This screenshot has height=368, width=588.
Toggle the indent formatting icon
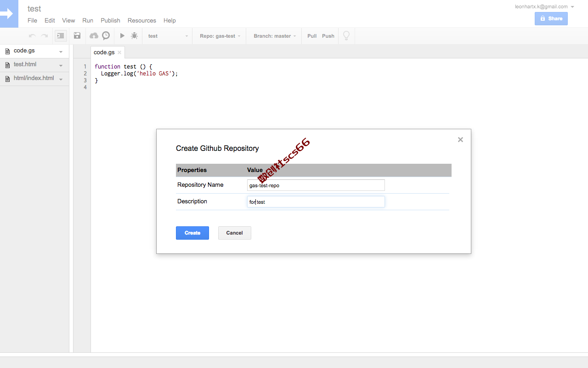(x=61, y=36)
